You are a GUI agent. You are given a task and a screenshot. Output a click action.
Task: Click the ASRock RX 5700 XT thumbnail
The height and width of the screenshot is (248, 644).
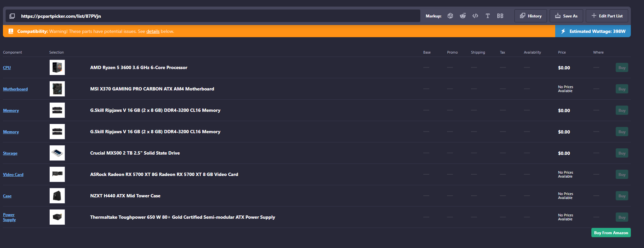(57, 174)
